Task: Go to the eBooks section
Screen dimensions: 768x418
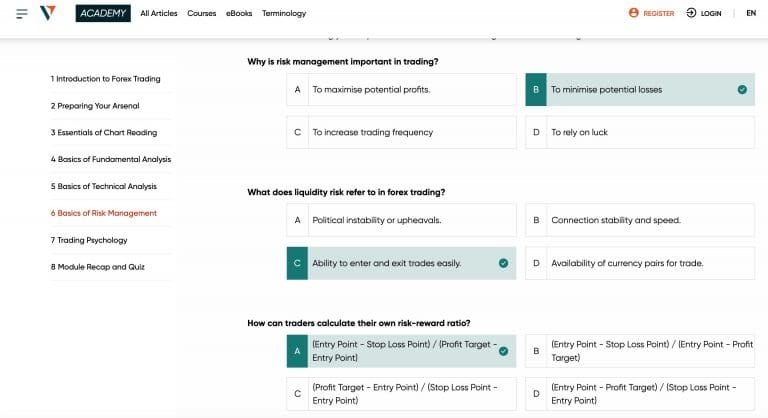Action: [x=239, y=13]
